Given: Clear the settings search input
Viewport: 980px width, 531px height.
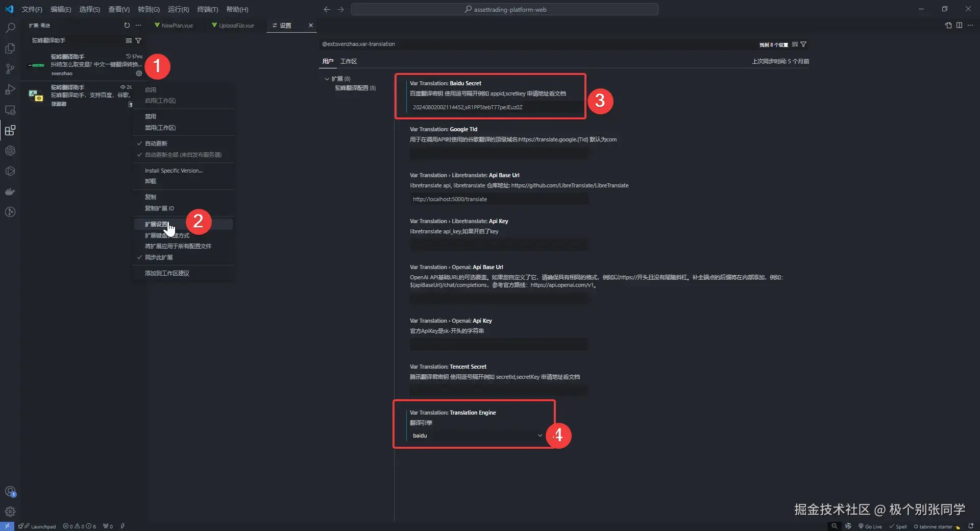Looking at the screenshot, I should (795, 44).
